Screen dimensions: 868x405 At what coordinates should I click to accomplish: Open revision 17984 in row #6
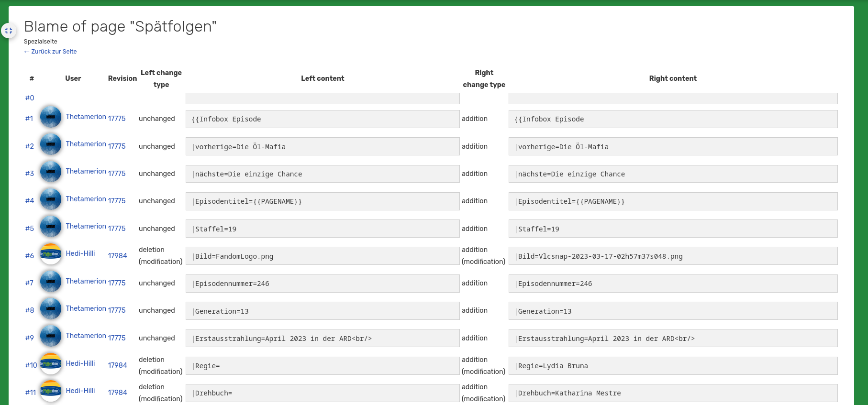pos(118,256)
